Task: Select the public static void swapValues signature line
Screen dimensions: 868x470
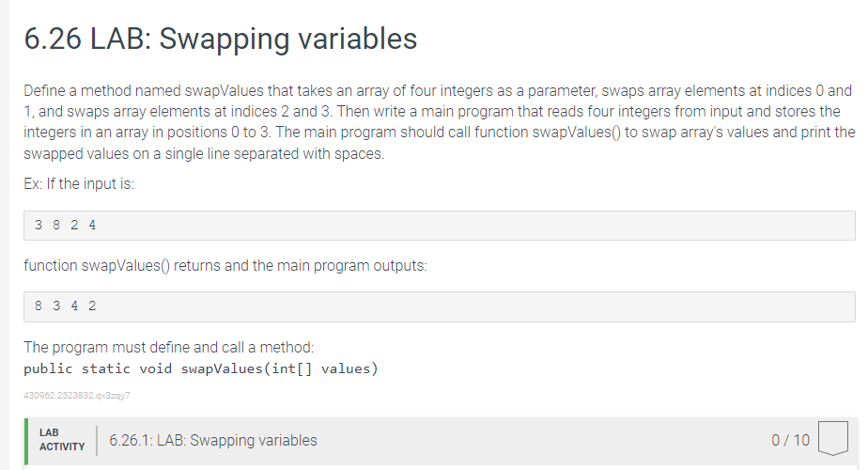Action: pyautogui.click(x=201, y=369)
